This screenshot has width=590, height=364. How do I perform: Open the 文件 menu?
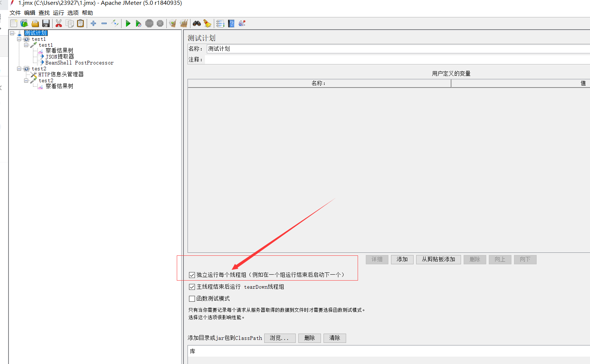pyautogui.click(x=15, y=13)
